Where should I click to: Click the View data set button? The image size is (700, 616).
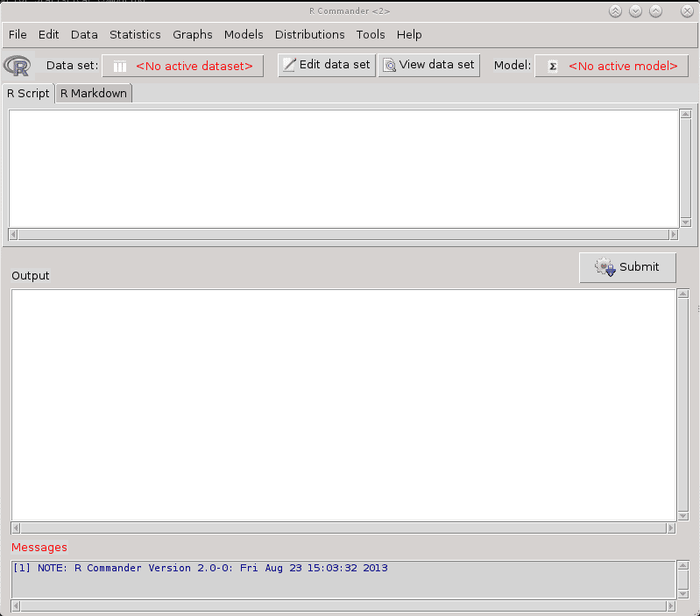[x=429, y=65]
